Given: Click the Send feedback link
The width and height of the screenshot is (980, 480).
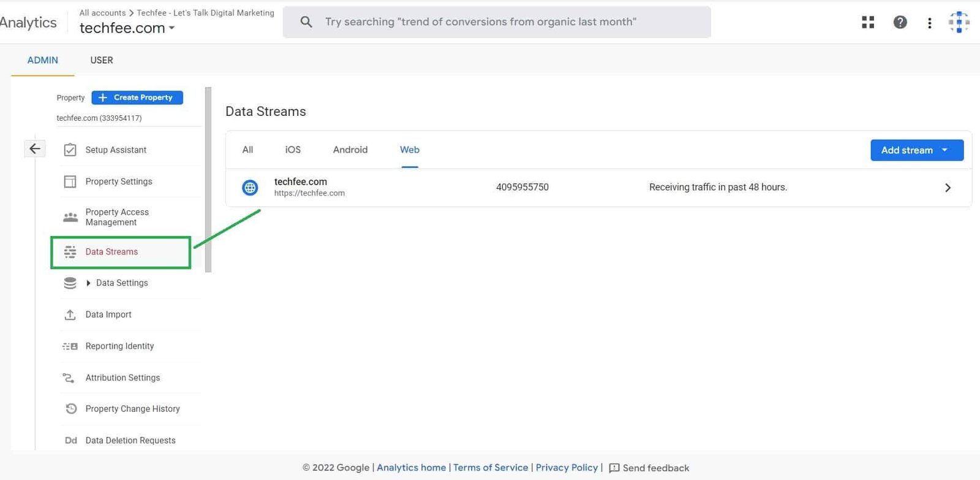Looking at the screenshot, I should (649, 468).
